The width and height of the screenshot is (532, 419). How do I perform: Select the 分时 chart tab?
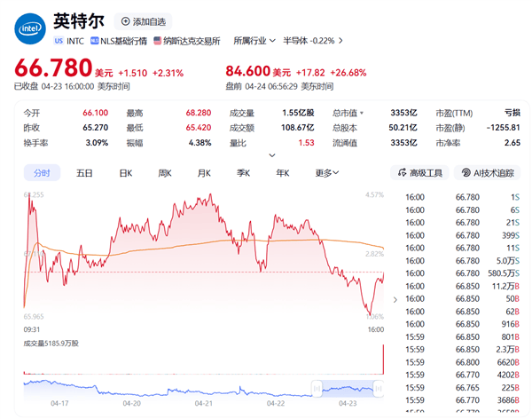tap(42, 173)
